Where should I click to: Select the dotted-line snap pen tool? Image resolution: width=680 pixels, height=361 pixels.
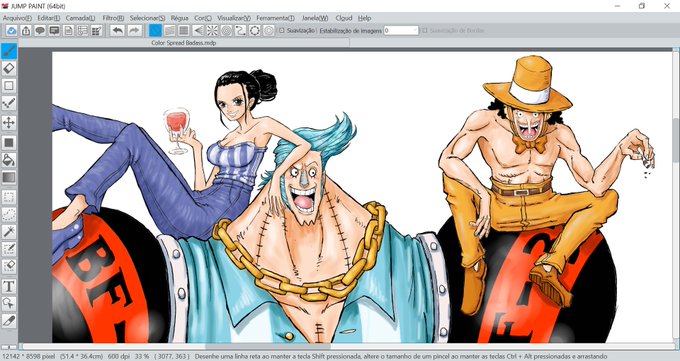click(x=9, y=103)
